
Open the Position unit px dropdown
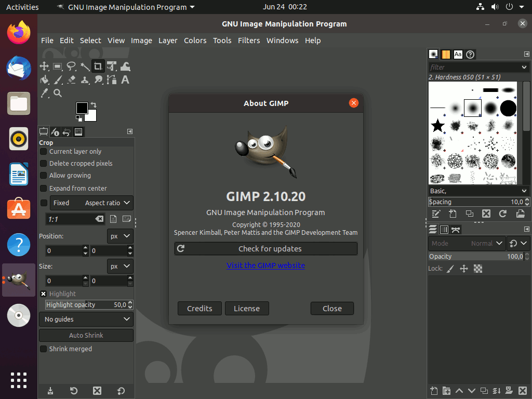pos(120,236)
